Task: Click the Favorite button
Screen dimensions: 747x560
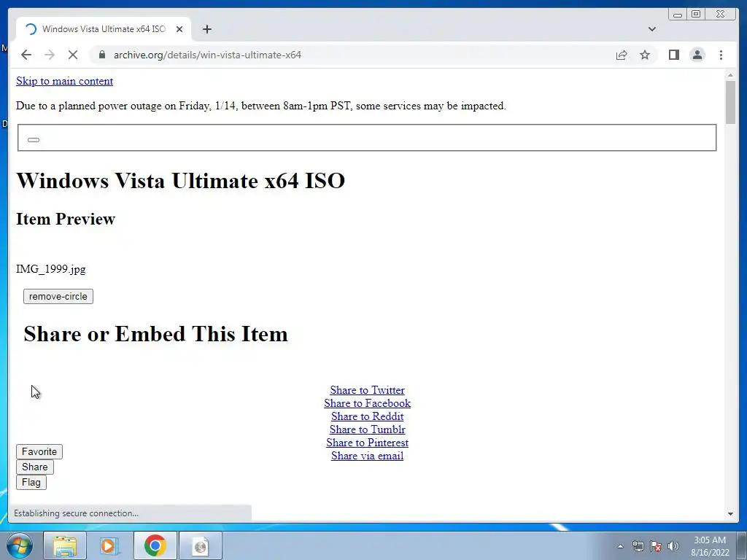Action: click(x=39, y=451)
